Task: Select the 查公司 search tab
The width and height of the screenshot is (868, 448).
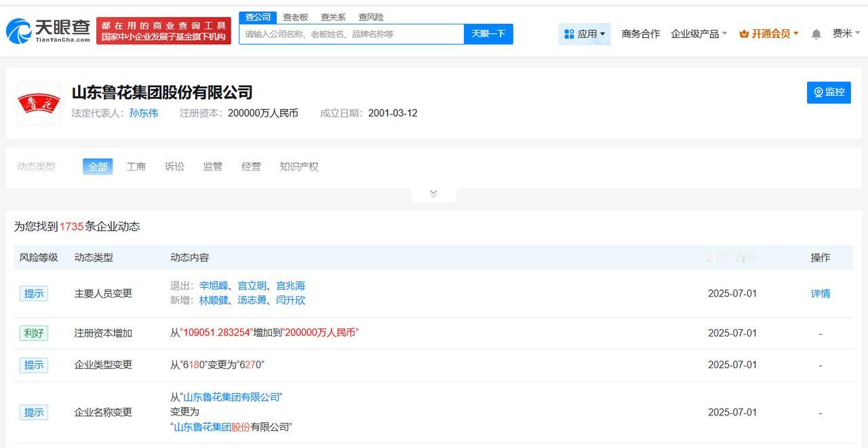Action: (x=258, y=17)
